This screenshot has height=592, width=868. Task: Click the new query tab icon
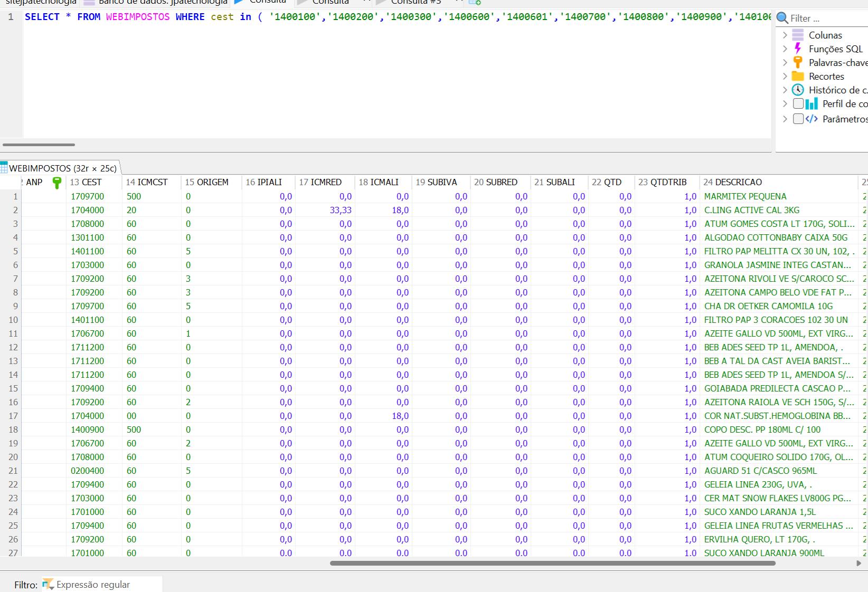click(475, 2)
